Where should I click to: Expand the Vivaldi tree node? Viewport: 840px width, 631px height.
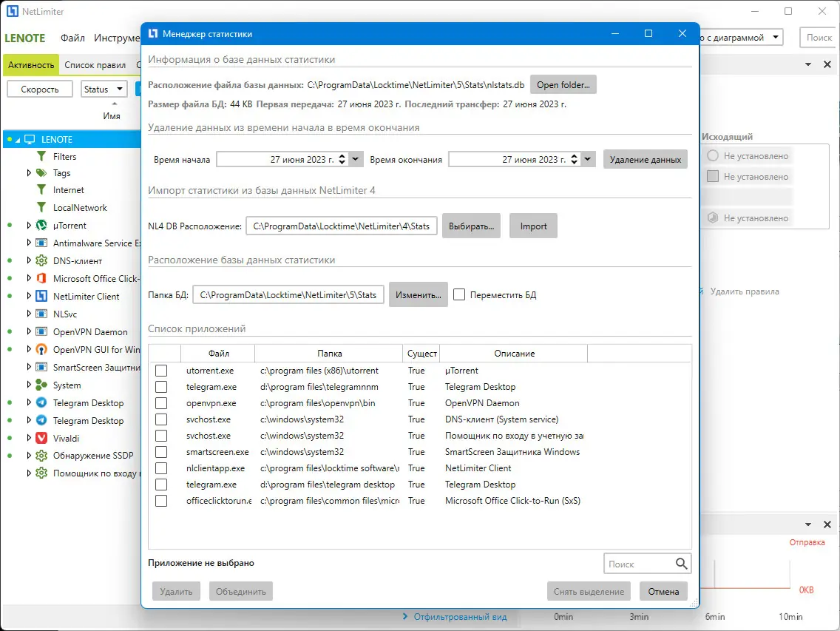[x=29, y=438]
